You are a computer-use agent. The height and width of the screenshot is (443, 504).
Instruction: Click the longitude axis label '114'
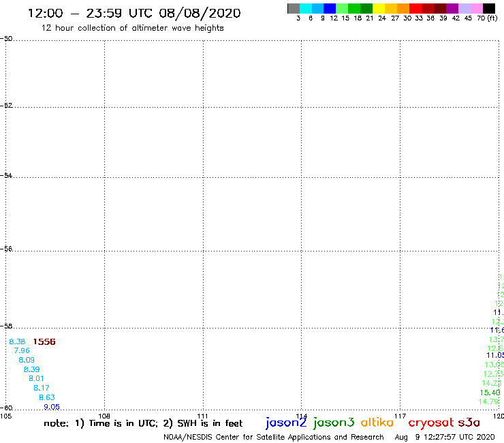click(x=302, y=416)
